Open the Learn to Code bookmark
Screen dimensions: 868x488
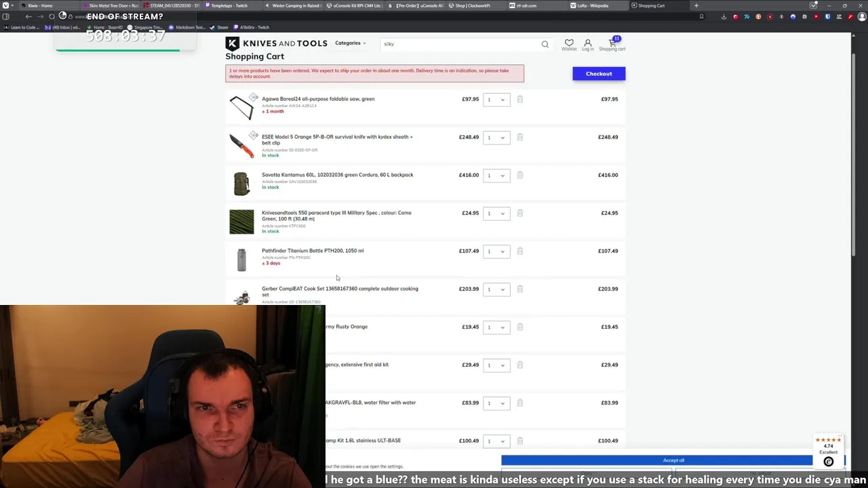22,27
